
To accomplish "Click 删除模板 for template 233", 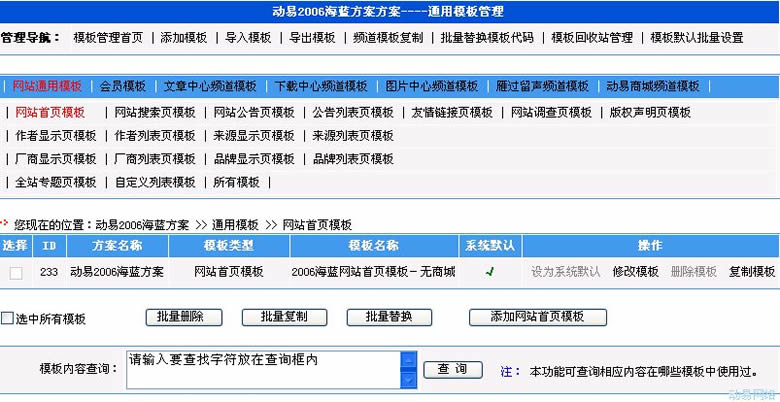I will click(694, 272).
